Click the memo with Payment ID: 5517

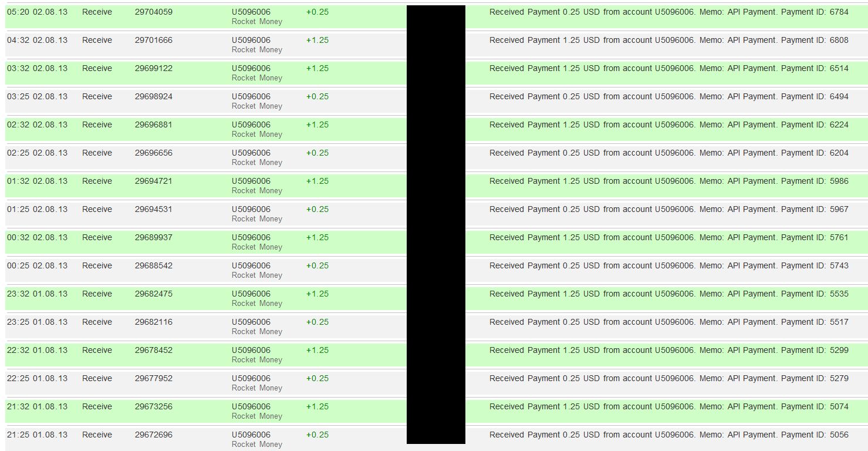coord(669,322)
